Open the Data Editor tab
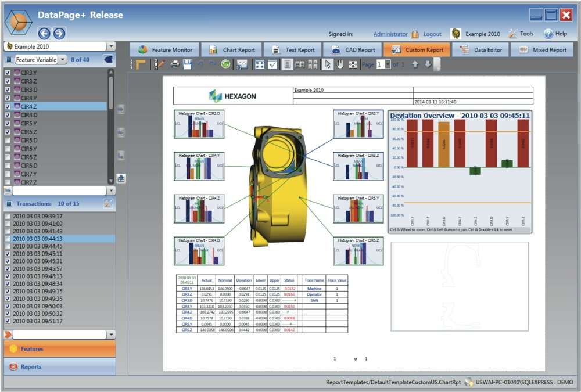581x392 pixels. (x=480, y=49)
